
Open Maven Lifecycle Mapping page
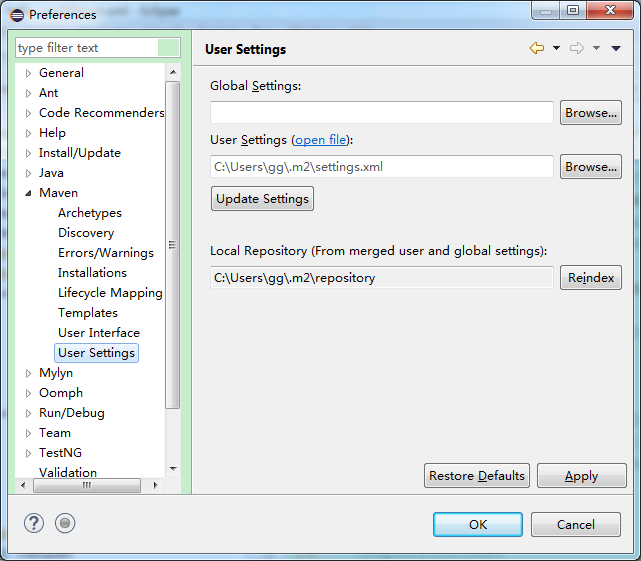[110, 293]
